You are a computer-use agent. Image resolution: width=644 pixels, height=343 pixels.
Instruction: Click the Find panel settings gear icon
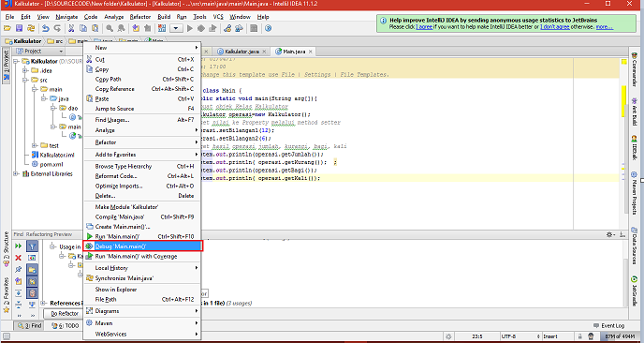pyautogui.click(x=610, y=234)
